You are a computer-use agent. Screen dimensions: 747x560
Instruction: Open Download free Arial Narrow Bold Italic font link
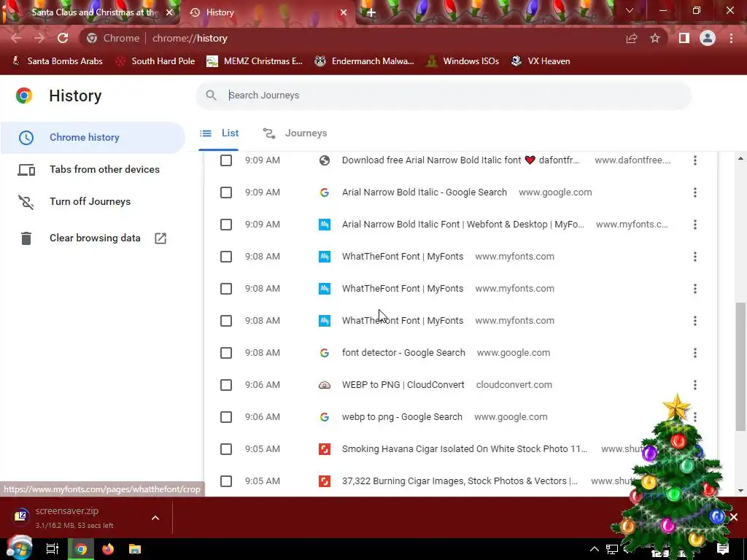[460, 160]
